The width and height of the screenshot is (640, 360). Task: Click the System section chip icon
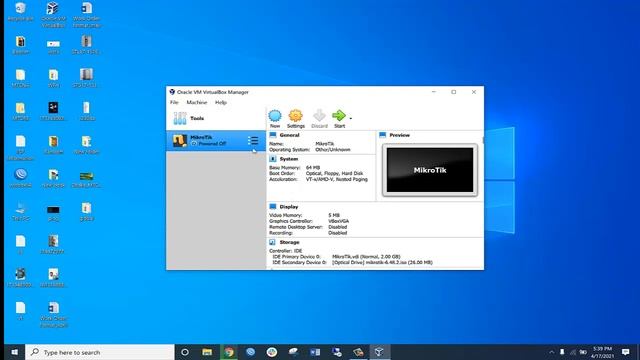pos(273,159)
